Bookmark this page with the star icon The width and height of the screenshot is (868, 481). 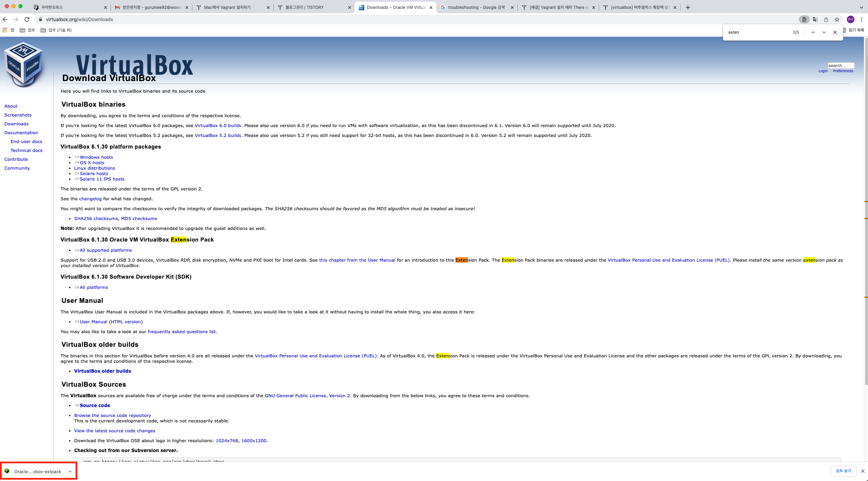click(x=837, y=19)
